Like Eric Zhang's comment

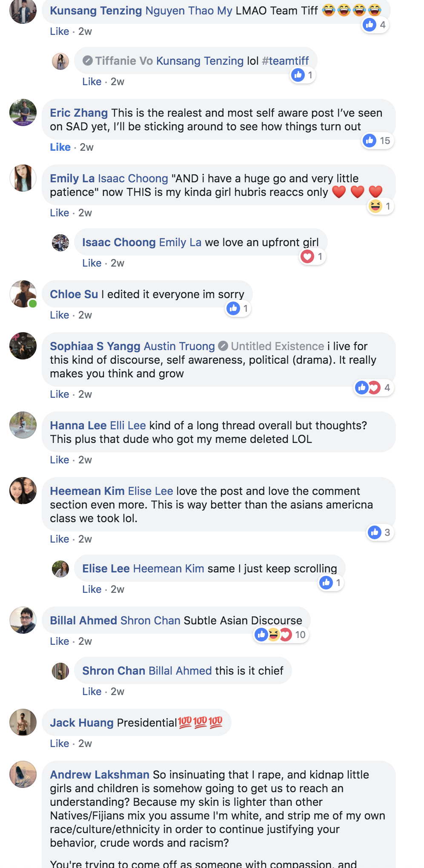pyautogui.click(x=60, y=147)
